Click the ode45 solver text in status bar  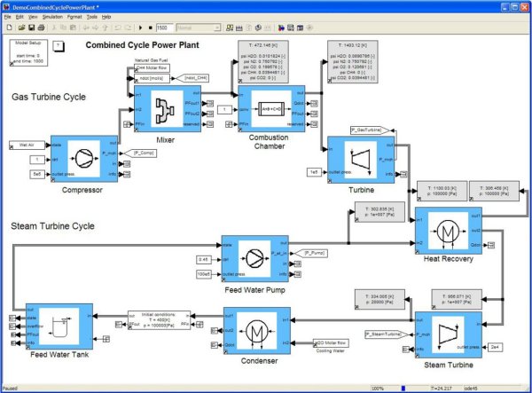click(x=471, y=389)
